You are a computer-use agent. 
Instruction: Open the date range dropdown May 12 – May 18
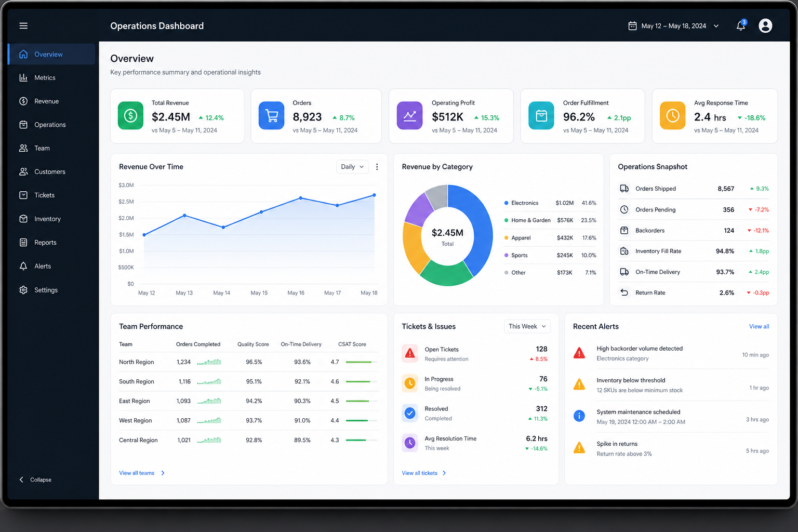(x=674, y=26)
